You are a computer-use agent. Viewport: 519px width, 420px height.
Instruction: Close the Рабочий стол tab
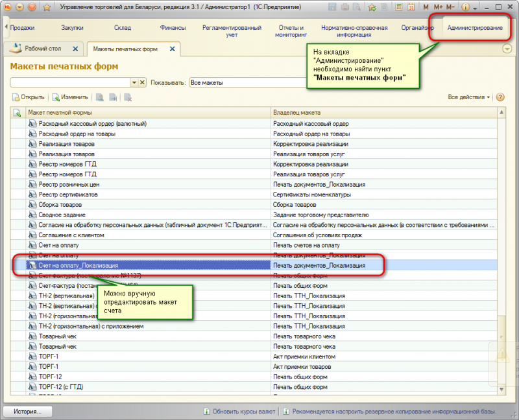(75, 49)
